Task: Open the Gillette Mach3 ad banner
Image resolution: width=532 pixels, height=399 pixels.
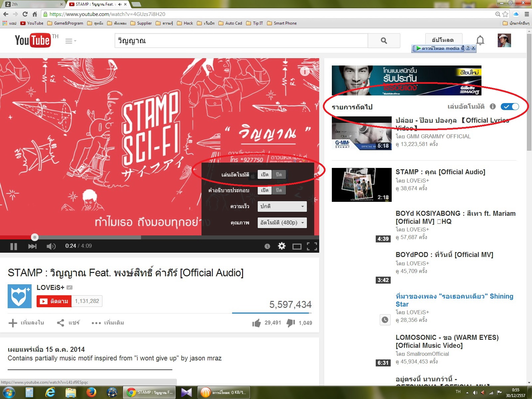Action: pyautogui.click(x=407, y=80)
